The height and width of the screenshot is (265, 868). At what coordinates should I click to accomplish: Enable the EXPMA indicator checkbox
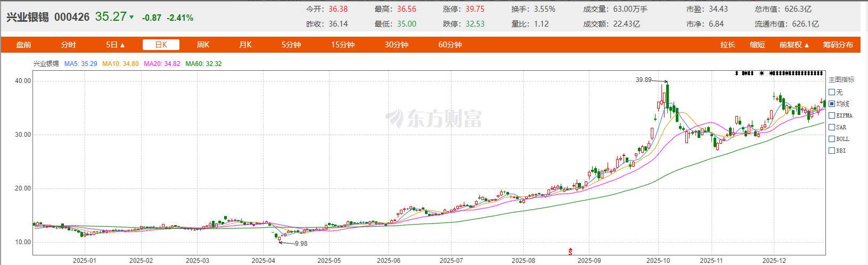[x=832, y=115]
